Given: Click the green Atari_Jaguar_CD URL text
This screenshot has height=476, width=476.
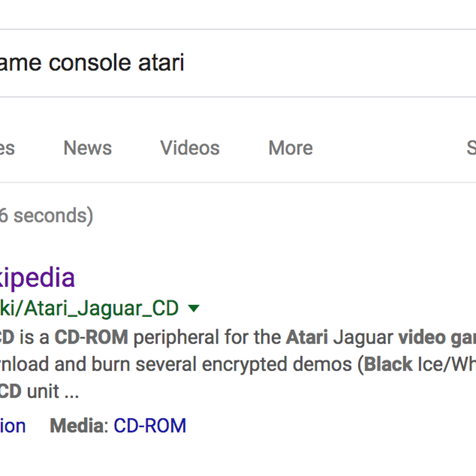Looking at the screenshot, I should (89, 309).
